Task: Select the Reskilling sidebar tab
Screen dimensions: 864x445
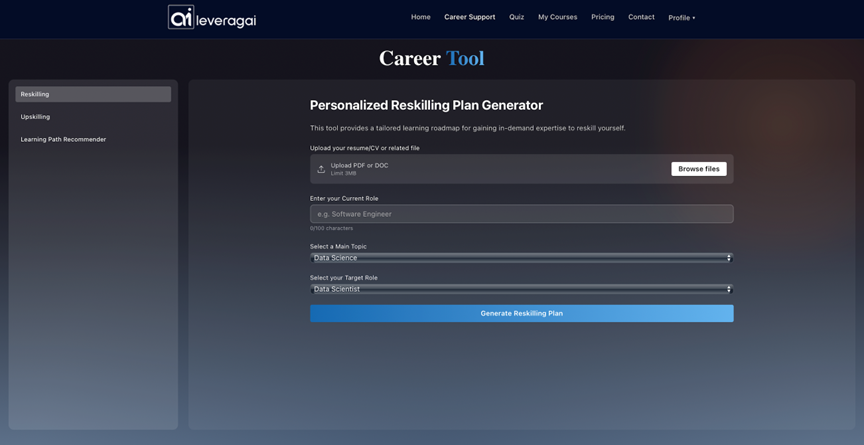Action: (93, 94)
